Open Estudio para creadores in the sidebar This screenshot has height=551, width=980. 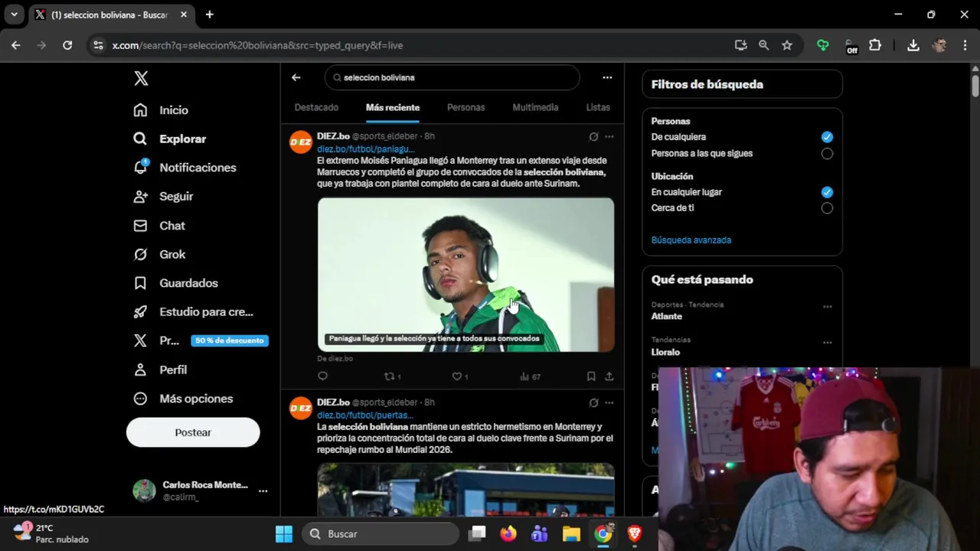(193, 312)
